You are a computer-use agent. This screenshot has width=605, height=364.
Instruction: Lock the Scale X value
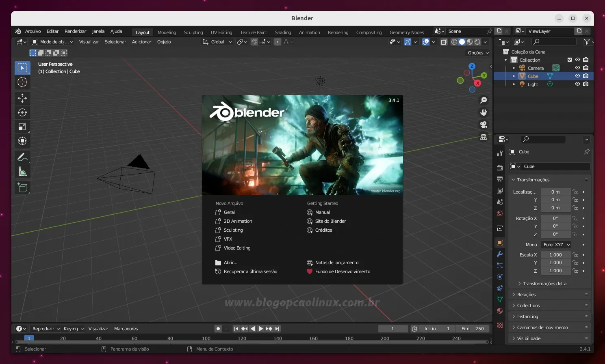[x=575, y=255]
